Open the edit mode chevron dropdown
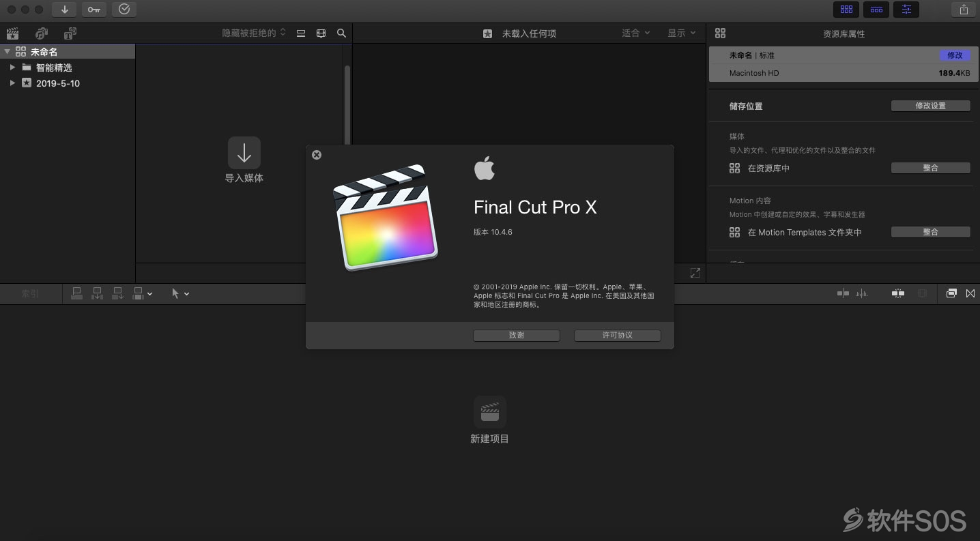Screen dimensions: 980x541 click(x=150, y=293)
